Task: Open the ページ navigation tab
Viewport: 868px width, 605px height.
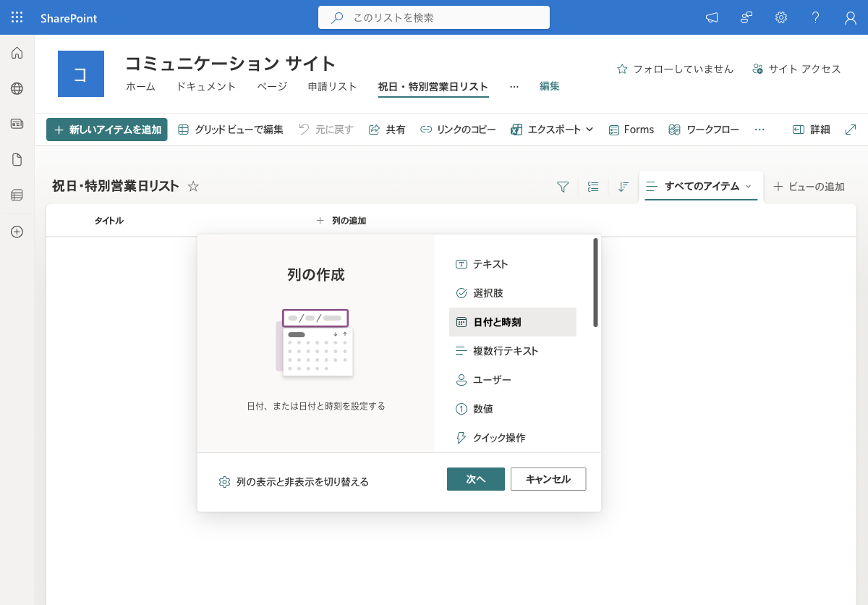Action: click(272, 86)
